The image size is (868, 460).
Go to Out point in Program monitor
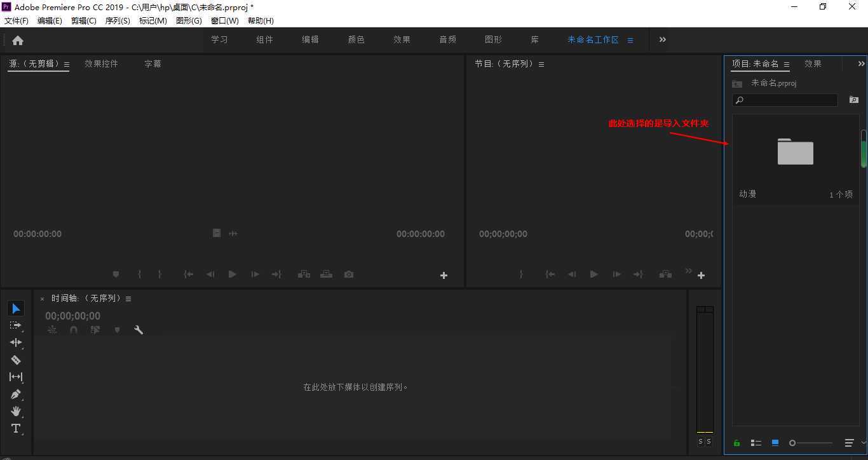click(x=638, y=274)
